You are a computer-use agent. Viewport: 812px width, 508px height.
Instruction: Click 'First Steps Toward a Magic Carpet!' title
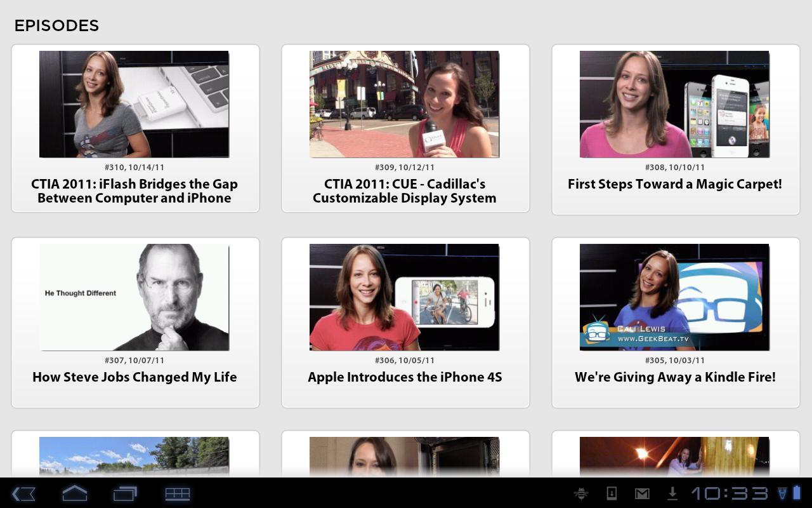click(x=674, y=184)
